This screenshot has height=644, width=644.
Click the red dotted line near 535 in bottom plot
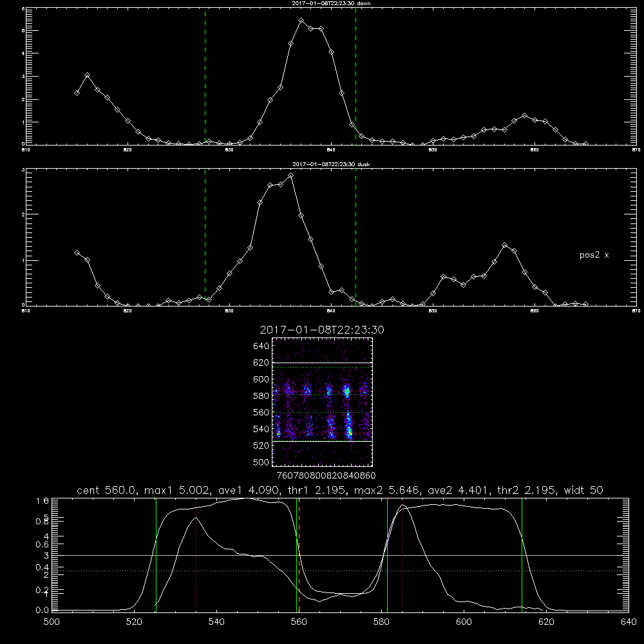click(196, 555)
